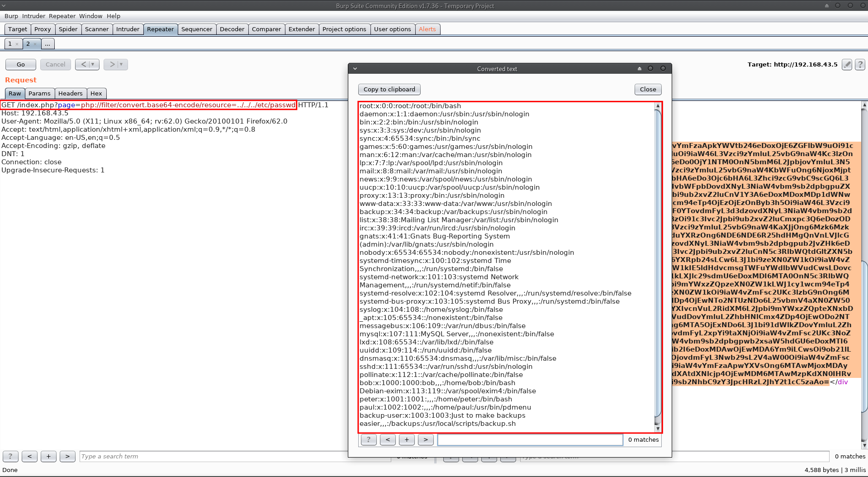Select Repeater request tab 2

[x=28, y=44]
